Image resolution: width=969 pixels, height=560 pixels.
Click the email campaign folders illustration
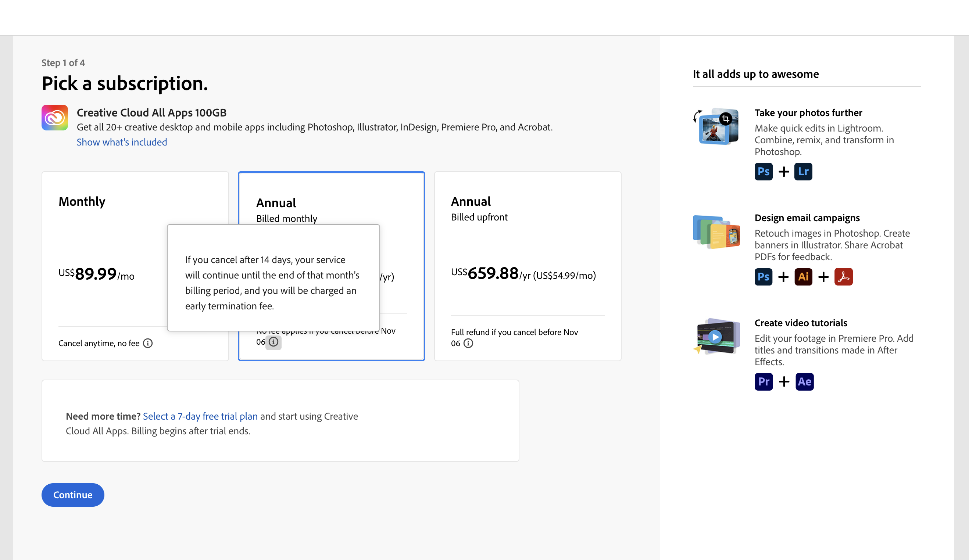pyautogui.click(x=717, y=232)
